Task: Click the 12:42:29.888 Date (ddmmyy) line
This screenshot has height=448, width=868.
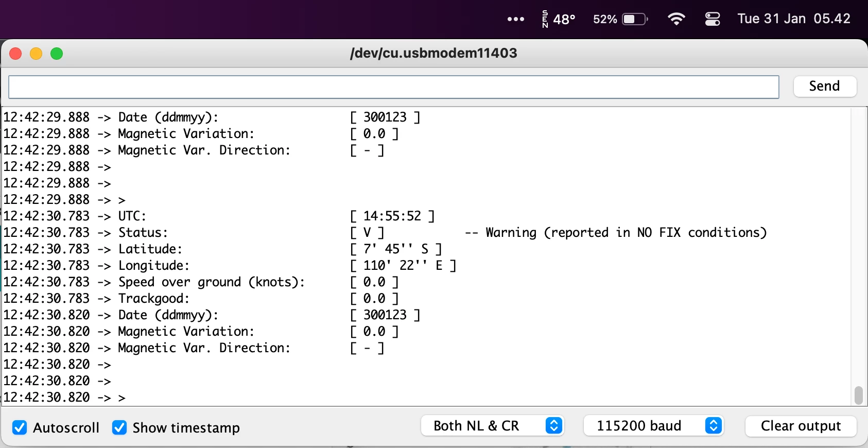Action: [x=212, y=117]
